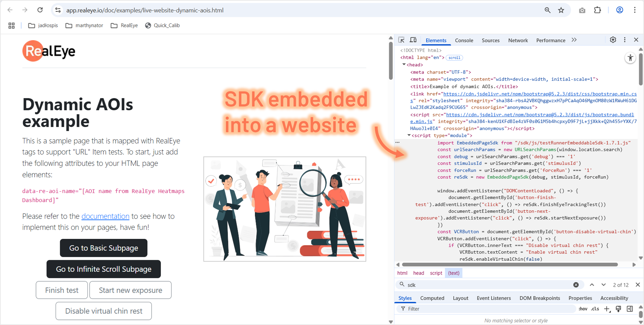Toggle the device toolbar emulation
This screenshot has height=325, width=644.
point(413,40)
